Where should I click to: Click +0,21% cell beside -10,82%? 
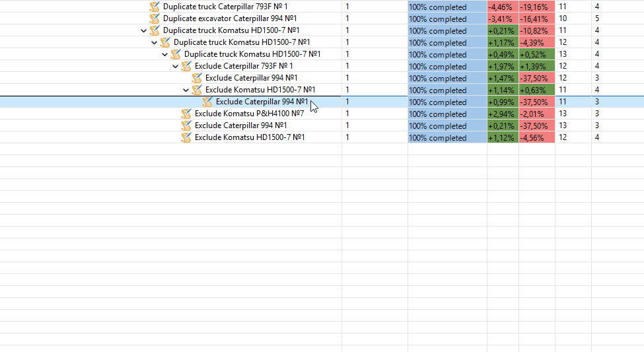point(503,31)
